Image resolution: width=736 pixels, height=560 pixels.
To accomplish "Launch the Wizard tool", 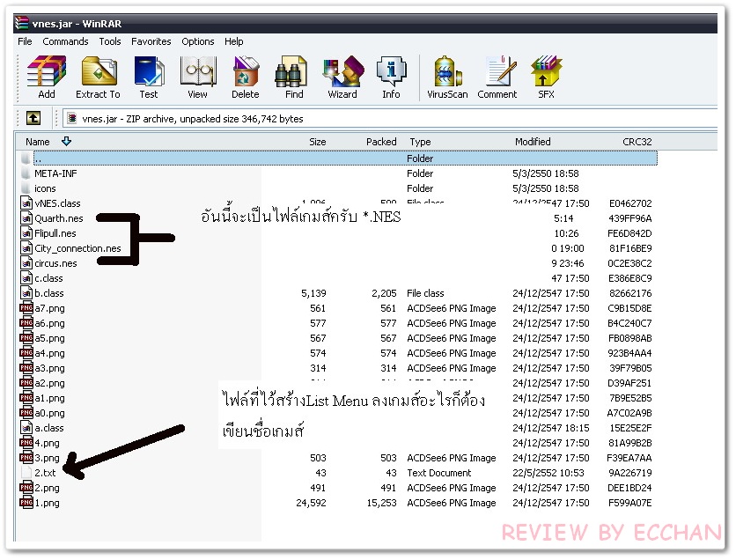I will click(342, 77).
